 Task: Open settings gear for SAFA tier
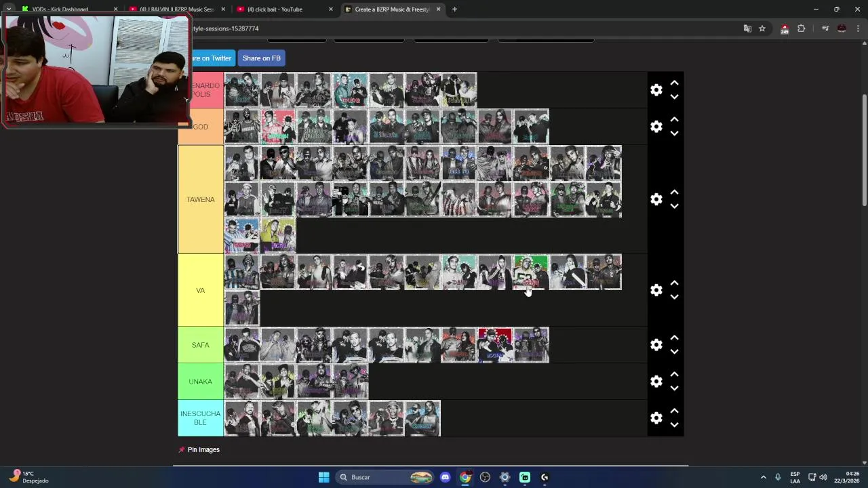coord(656,345)
